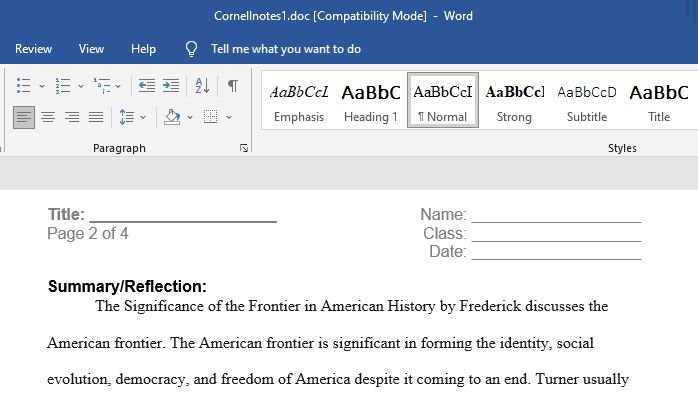Justify the paragraph text
698x395 pixels.
tap(96, 117)
